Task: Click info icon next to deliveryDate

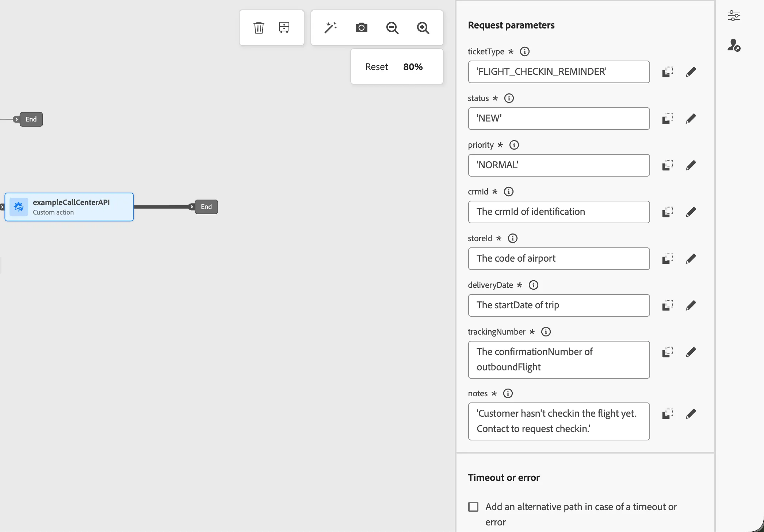Action: (533, 285)
